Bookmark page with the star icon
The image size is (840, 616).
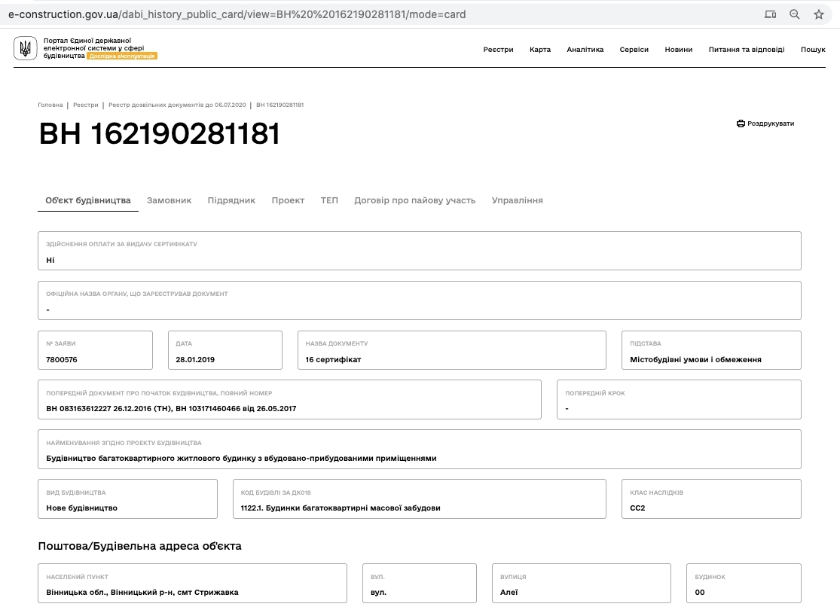(x=819, y=14)
